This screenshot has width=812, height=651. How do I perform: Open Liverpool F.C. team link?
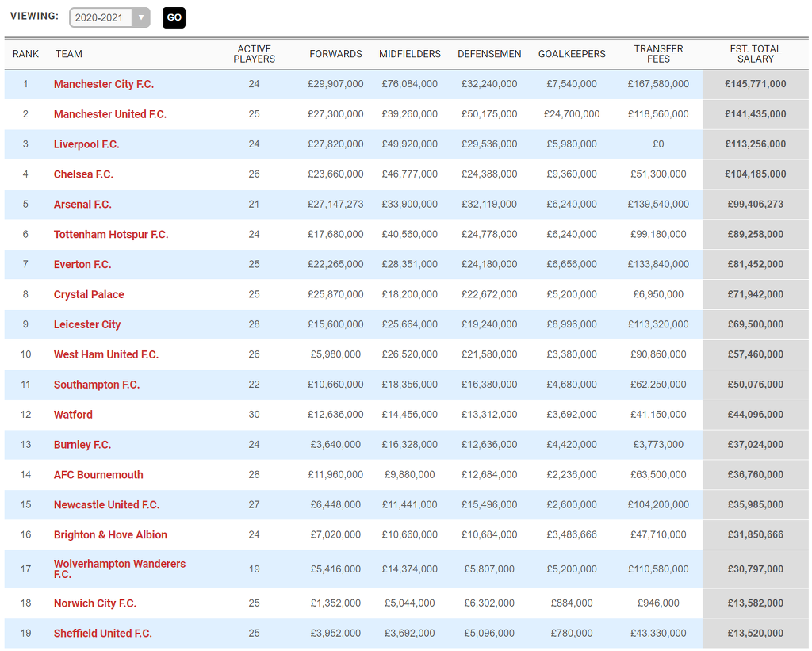click(x=86, y=144)
